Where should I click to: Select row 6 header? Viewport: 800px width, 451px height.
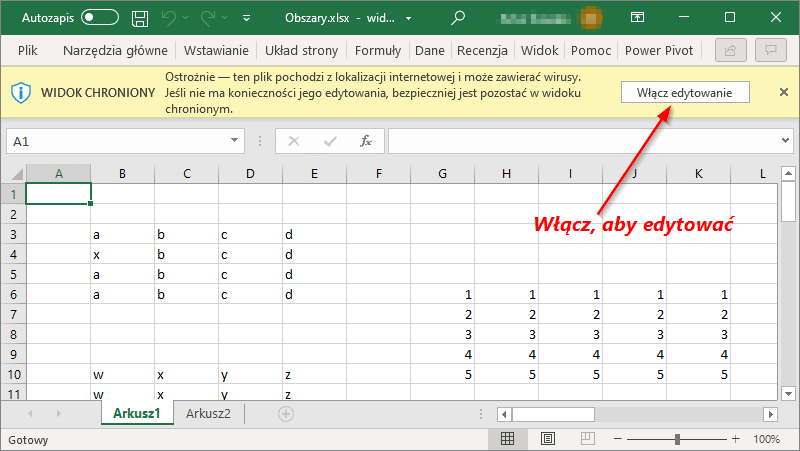click(x=13, y=294)
